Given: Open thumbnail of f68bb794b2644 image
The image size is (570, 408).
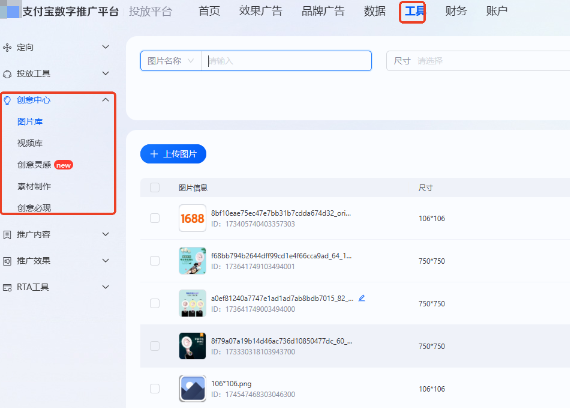Looking at the screenshot, I should coord(192,261).
